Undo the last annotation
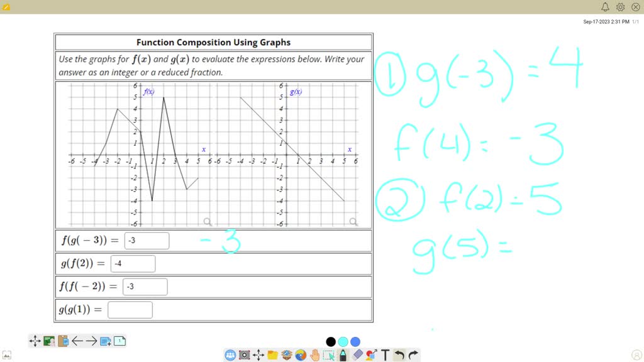This screenshot has height=362, width=644. [401, 355]
